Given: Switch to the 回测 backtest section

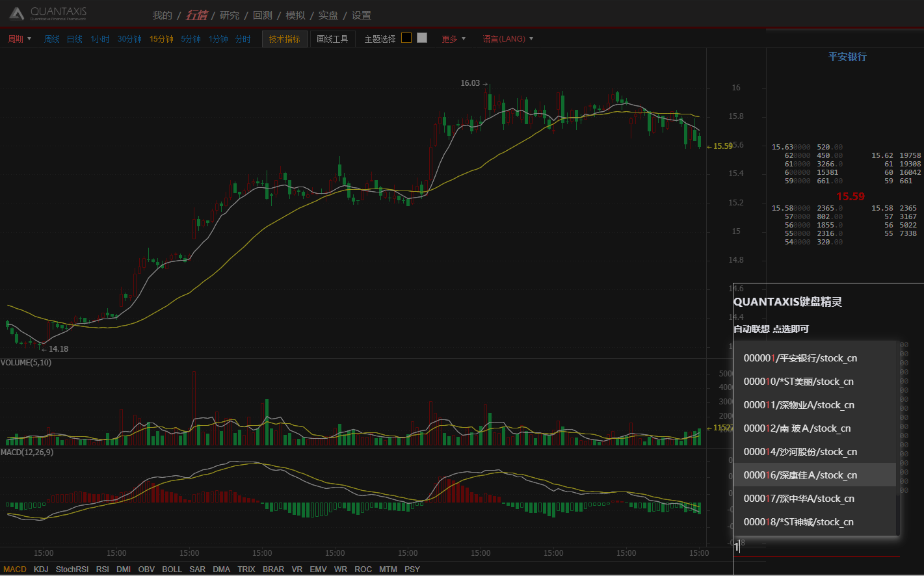Looking at the screenshot, I should click(x=263, y=16).
